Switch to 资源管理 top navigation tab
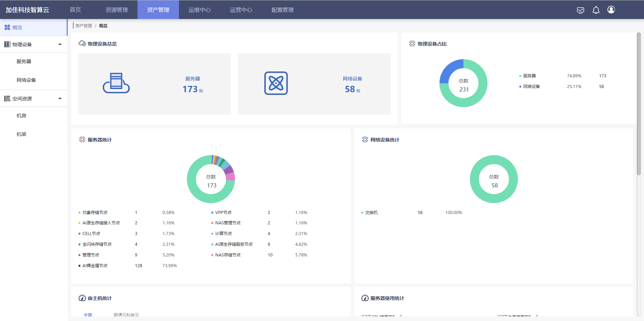The width and height of the screenshot is (644, 321). tap(116, 10)
